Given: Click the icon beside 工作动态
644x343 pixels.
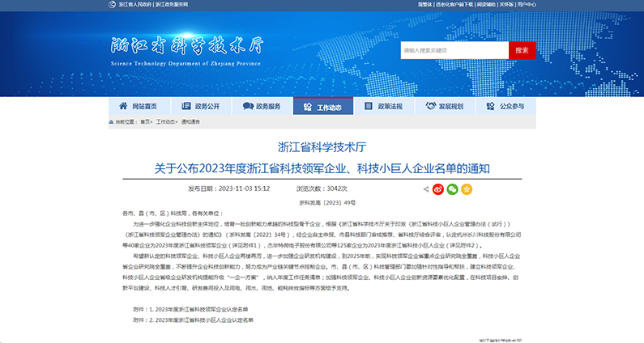Looking at the screenshot, I should pyautogui.click(x=308, y=107).
